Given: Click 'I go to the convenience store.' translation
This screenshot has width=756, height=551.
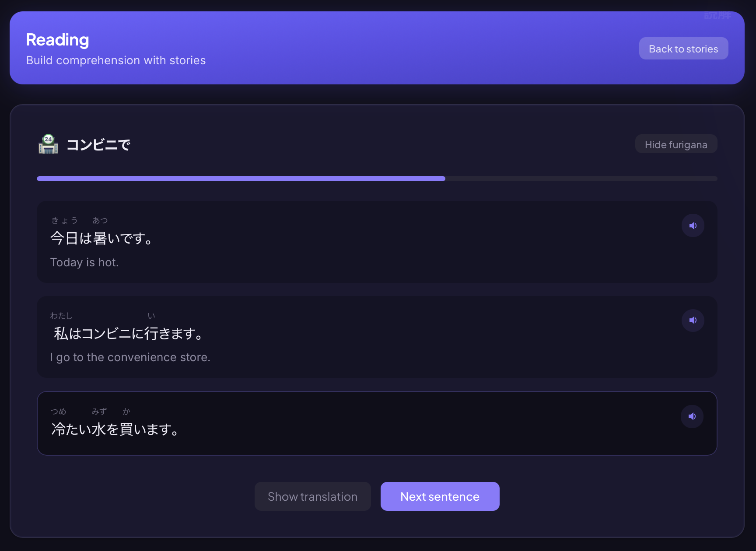Looking at the screenshot, I should point(130,357).
